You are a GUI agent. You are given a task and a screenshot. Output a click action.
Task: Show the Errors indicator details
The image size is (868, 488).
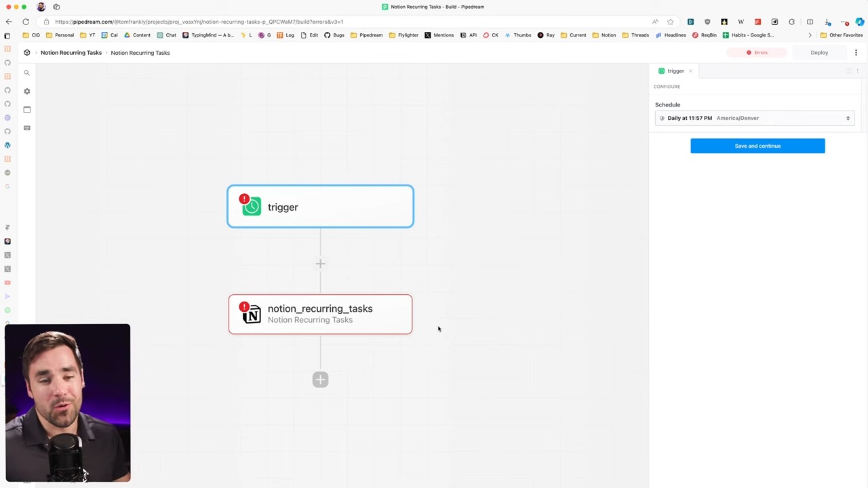757,53
